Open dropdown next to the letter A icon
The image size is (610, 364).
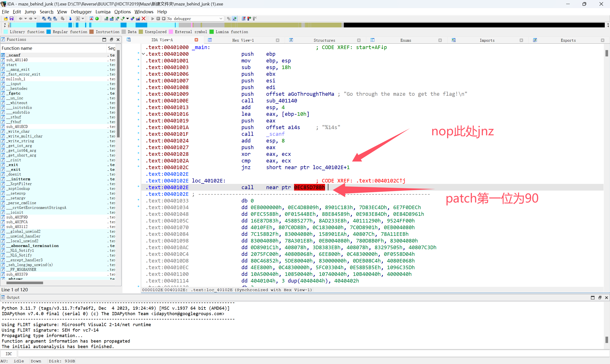(x=83, y=18)
